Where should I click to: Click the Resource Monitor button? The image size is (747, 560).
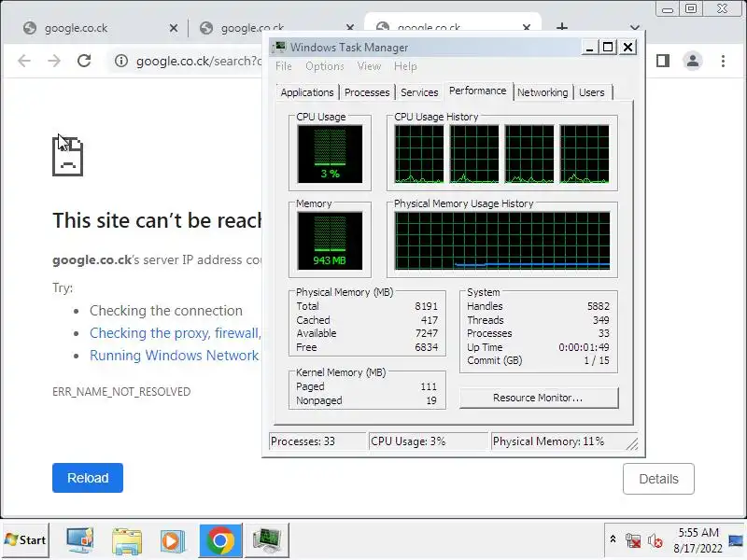(539, 398)
